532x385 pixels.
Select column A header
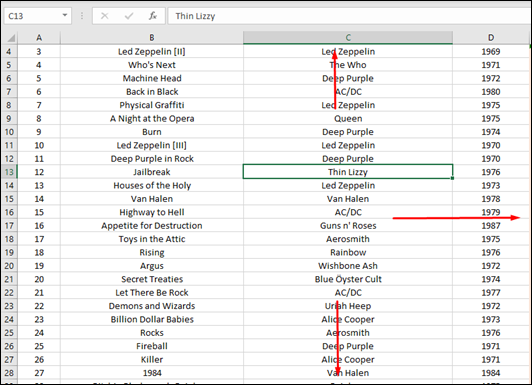coord(39,38)
